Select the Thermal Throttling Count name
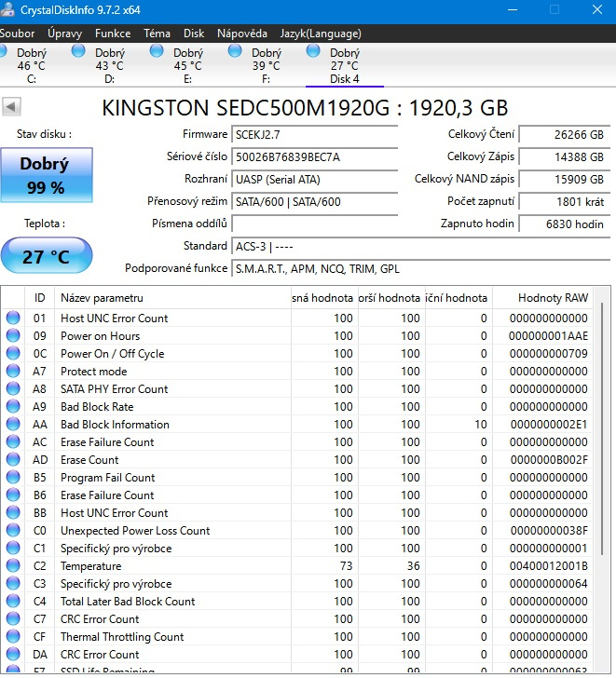Screen dimensions: 616x678 pos(122,637)
